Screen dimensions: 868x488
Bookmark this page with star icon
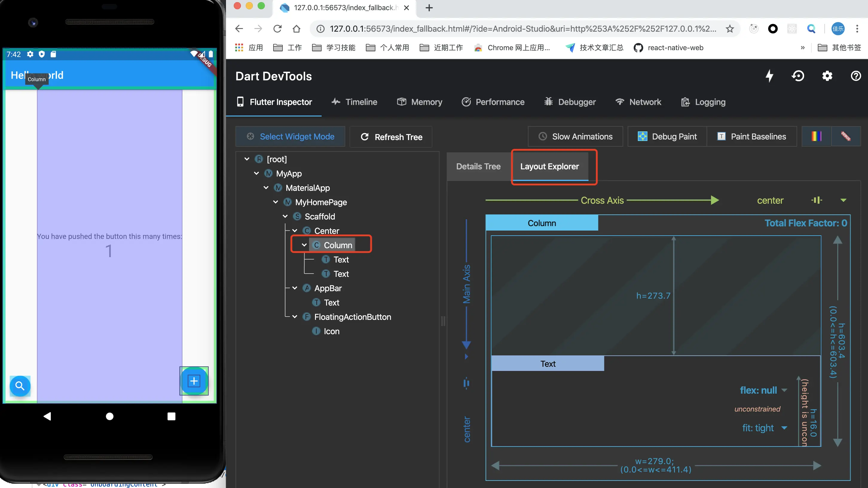pyautogui.click(x=730, y=29)
